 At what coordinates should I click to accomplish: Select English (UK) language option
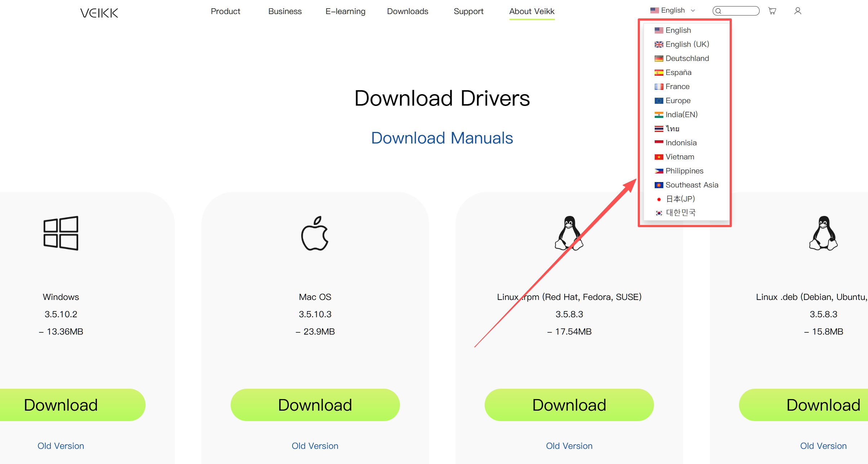click(687, 44)
